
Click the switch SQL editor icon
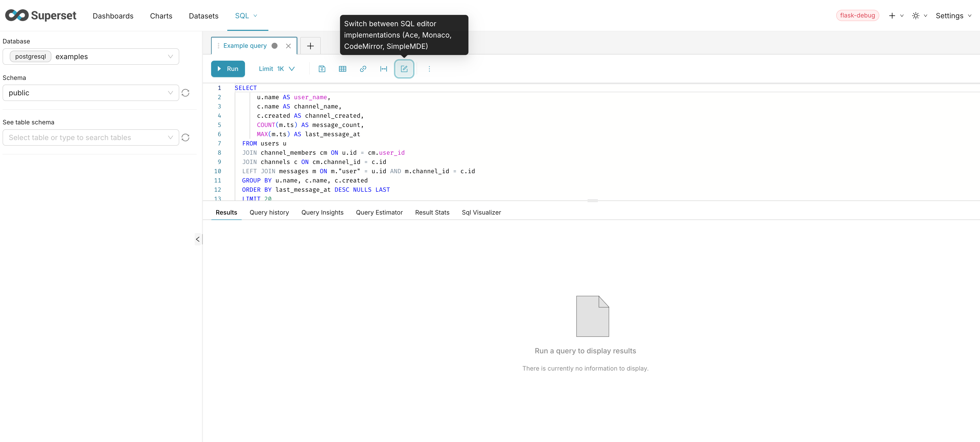pos(404,69)
